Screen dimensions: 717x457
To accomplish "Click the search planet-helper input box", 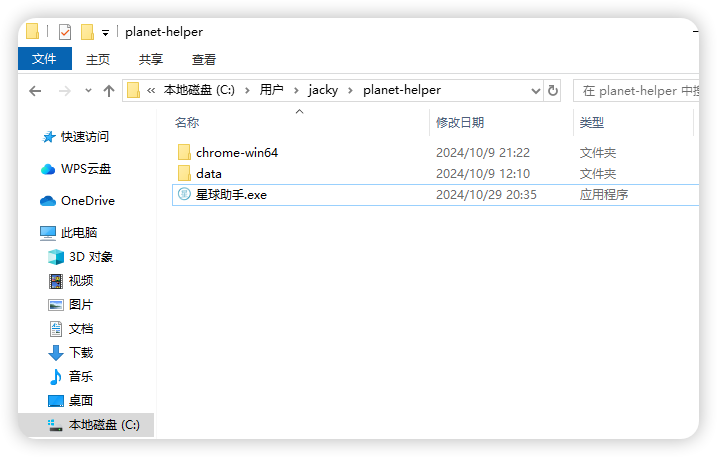I will [637, 91].
